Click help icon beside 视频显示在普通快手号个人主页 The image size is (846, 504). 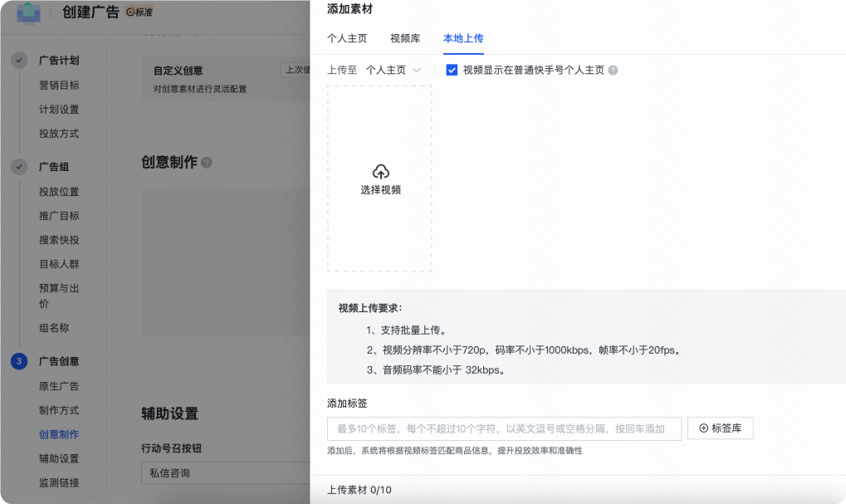tap(613, 70)
